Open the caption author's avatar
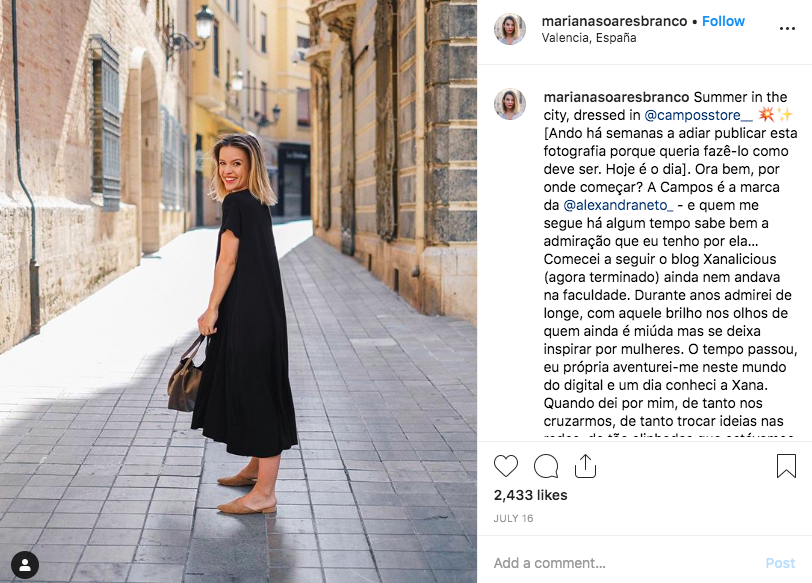 (x=510, y=104)
